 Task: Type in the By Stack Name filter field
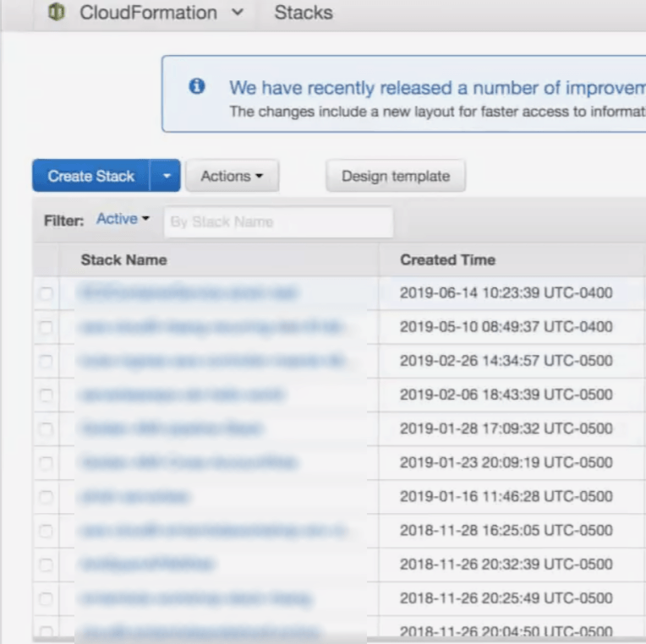click(x=277, y=222)
